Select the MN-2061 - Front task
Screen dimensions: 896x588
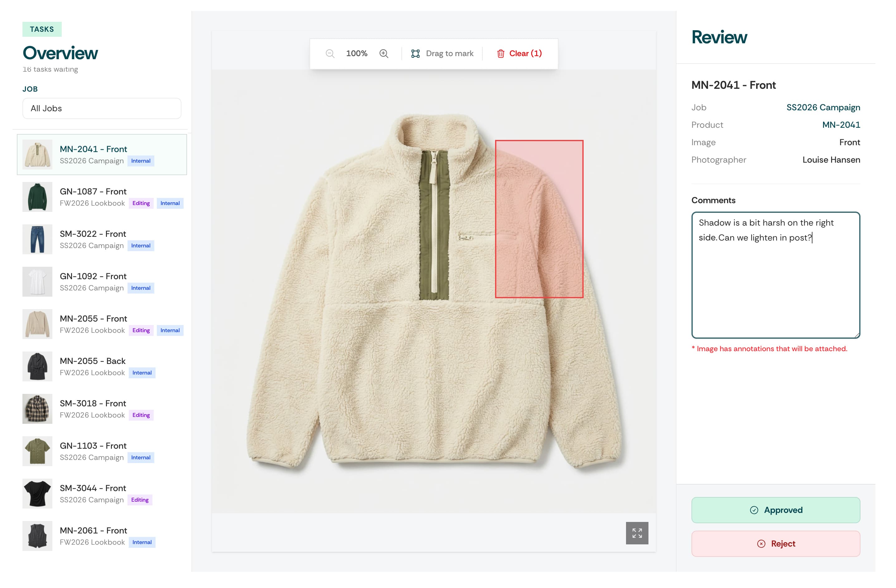[x=93, y=530]
